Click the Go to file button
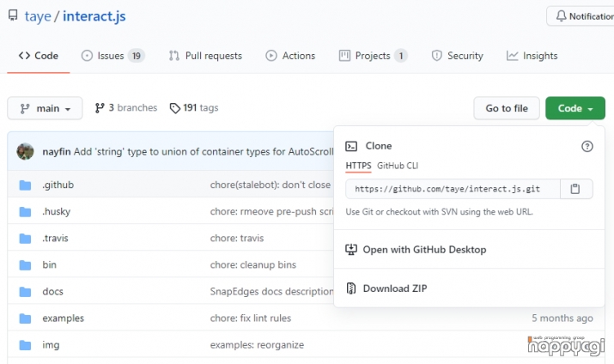The height and width of the screenshot is (364, 614). tap(507, 108)
